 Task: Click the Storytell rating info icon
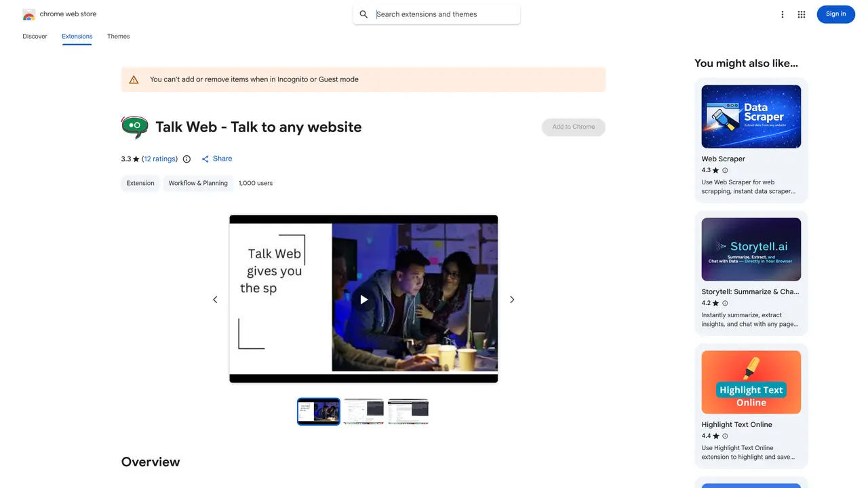coord(725,303)
